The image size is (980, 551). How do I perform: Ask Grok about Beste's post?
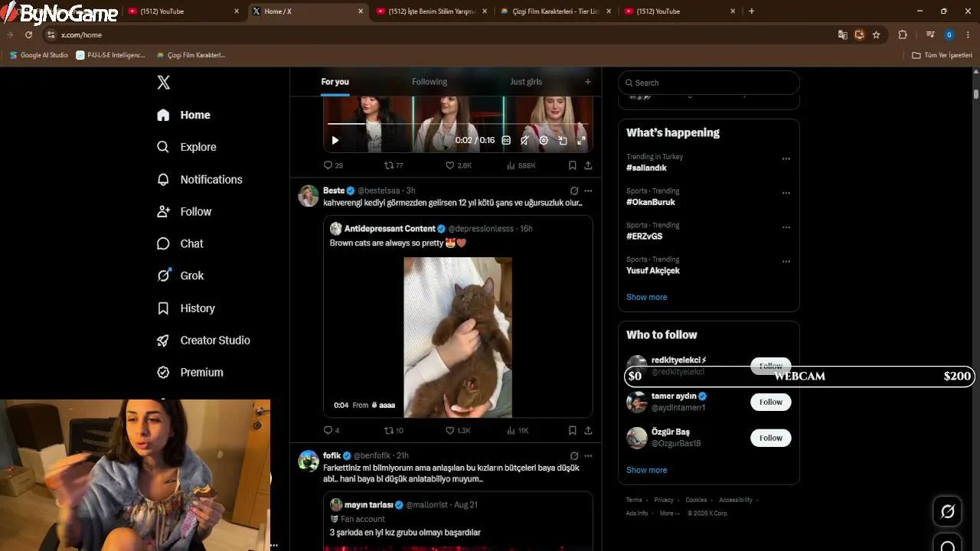(574, 191)
